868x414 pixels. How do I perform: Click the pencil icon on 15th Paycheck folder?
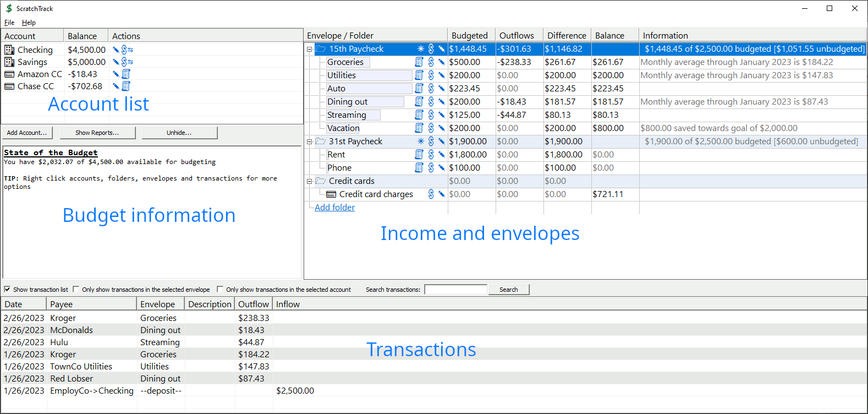pyautogui.click(x=441, y=49)
